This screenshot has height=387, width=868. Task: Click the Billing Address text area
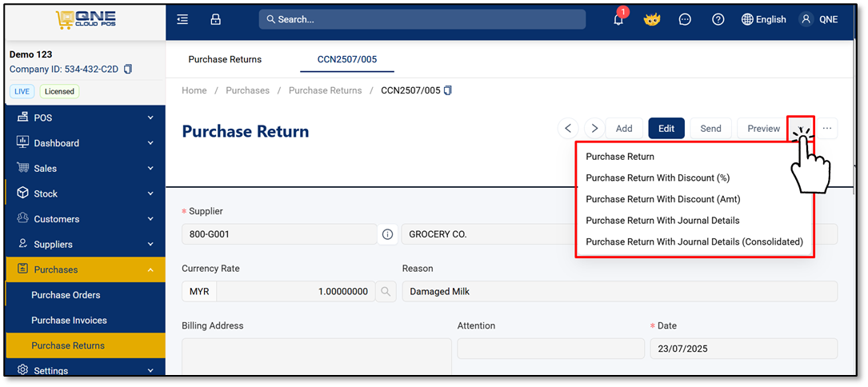[317, 357]
